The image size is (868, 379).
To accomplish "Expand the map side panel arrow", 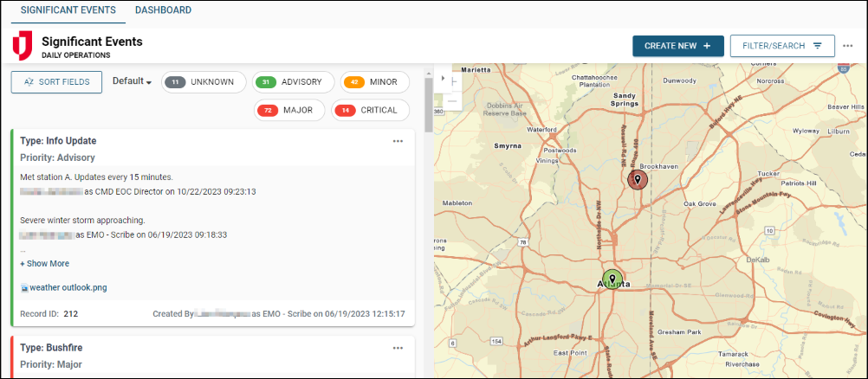I will pyautogui.click(x=444, y=78).
